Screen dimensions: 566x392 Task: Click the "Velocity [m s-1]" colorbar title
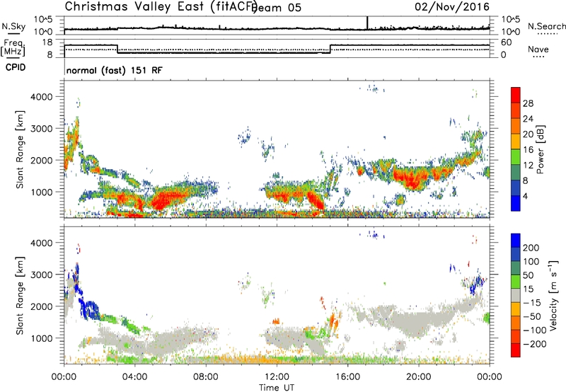pyautogui.click(x=553, y=295)
